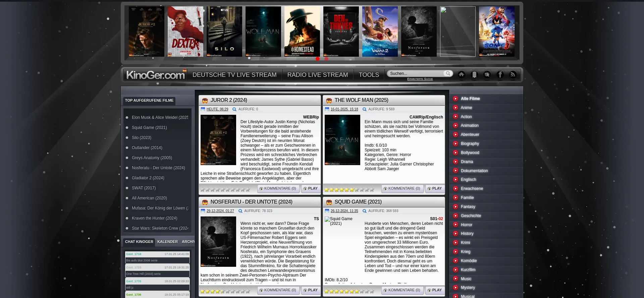This screenshot has width=644, height=298.
Task: Open the Alle Filme category
Action: pos(470,99)
